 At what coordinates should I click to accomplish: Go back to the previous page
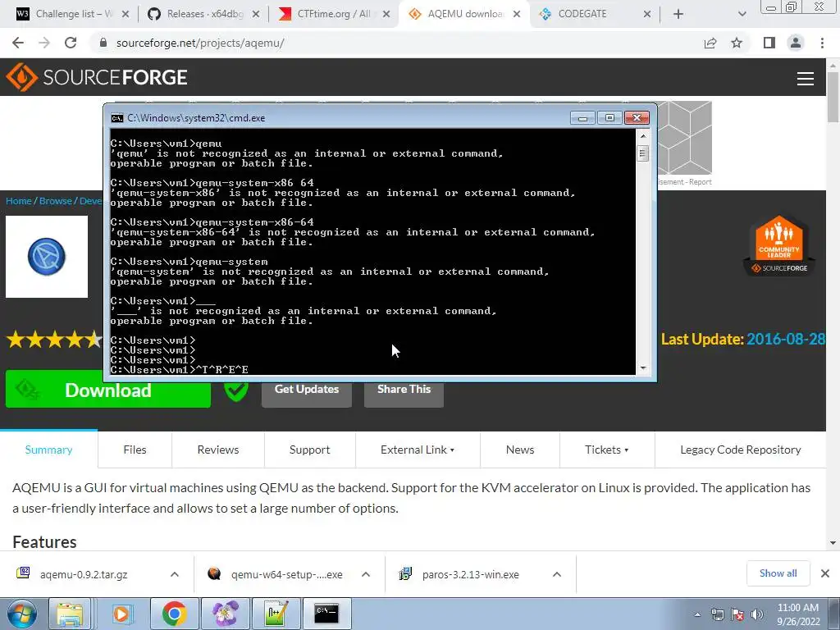18,43
